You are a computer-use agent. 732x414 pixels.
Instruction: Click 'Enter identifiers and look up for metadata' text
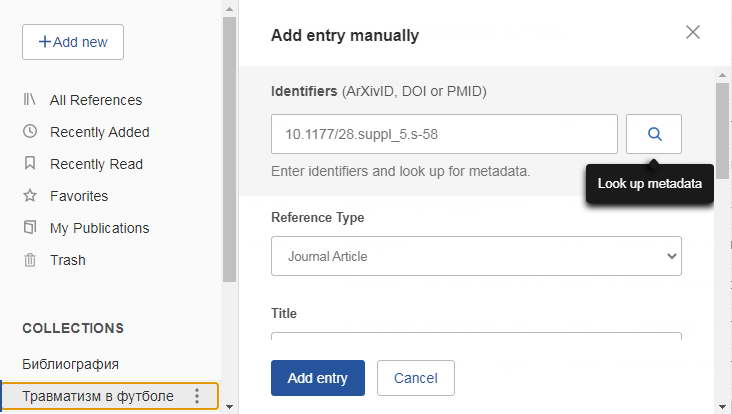click(x=401, y=171)
